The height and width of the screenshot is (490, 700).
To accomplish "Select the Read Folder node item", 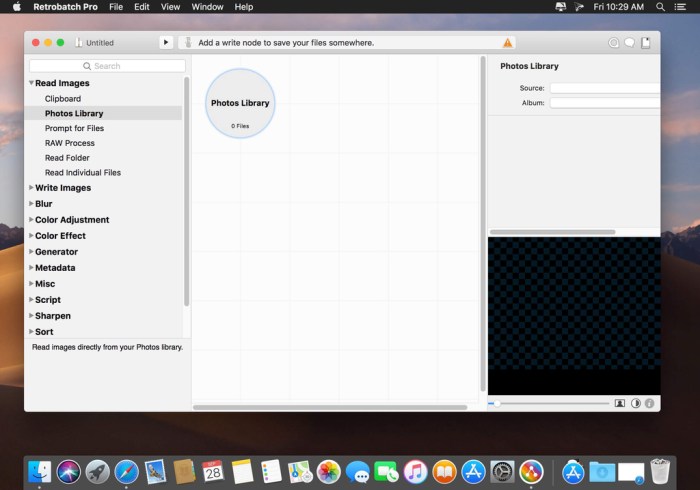I will tap(67, 158).
